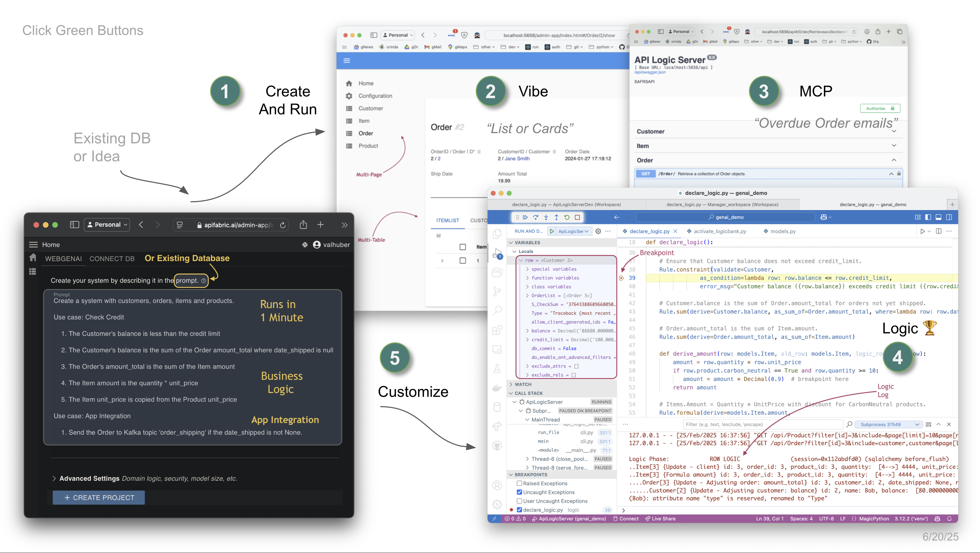Open the ApiLogicServer launch configuration dropdown
Image resolution: width=980 pixels, height=553 pixels.
tap(573, 231)
